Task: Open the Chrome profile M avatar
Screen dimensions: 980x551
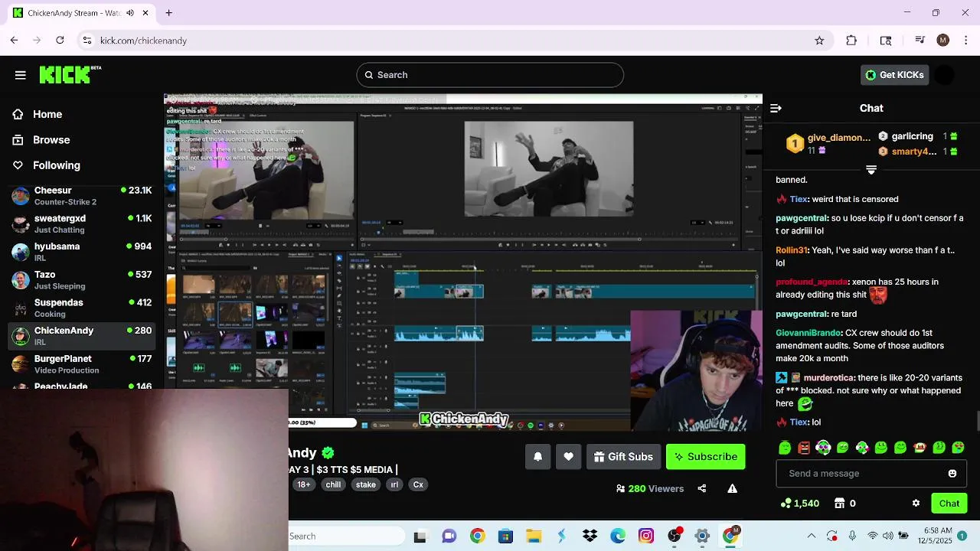Action: [x=943, y=41]
